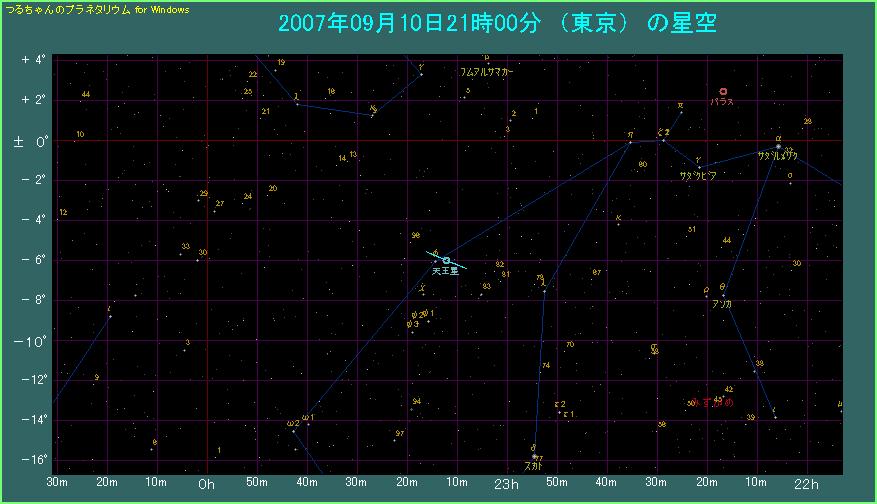Click the 0h right ascension axis label
Viewport: 877px width, 504px height.
(x=206, y=485)
